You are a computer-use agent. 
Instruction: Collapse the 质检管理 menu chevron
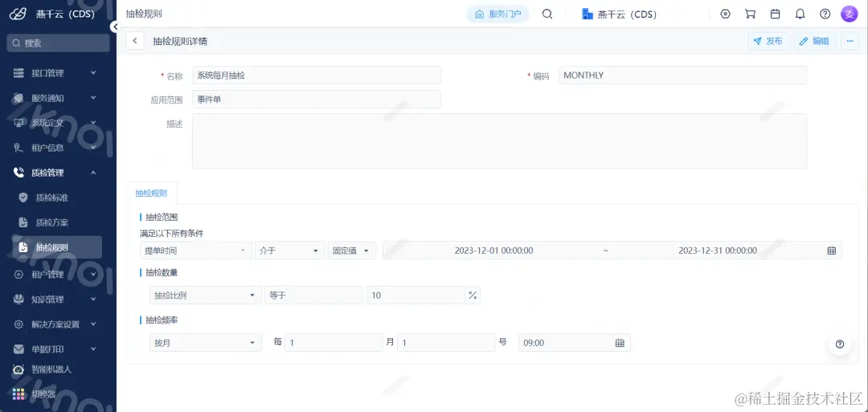tap(93, 173)
